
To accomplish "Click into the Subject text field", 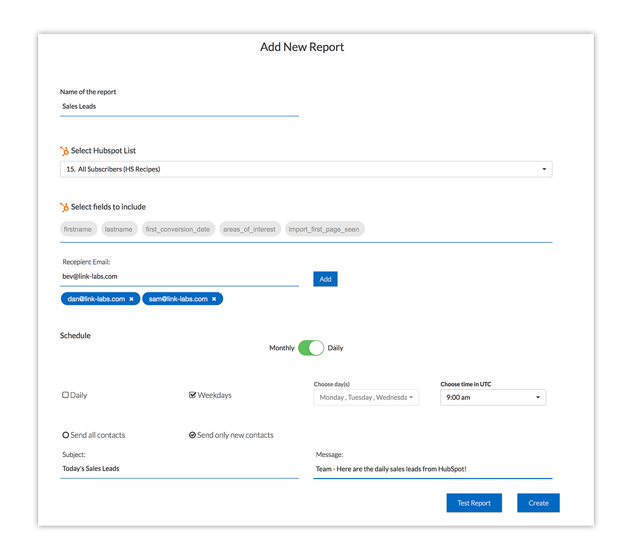I will (x=179, y=468).
